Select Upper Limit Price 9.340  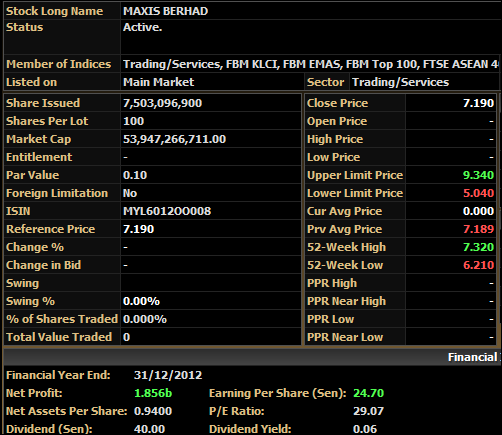tap(478, 175)
